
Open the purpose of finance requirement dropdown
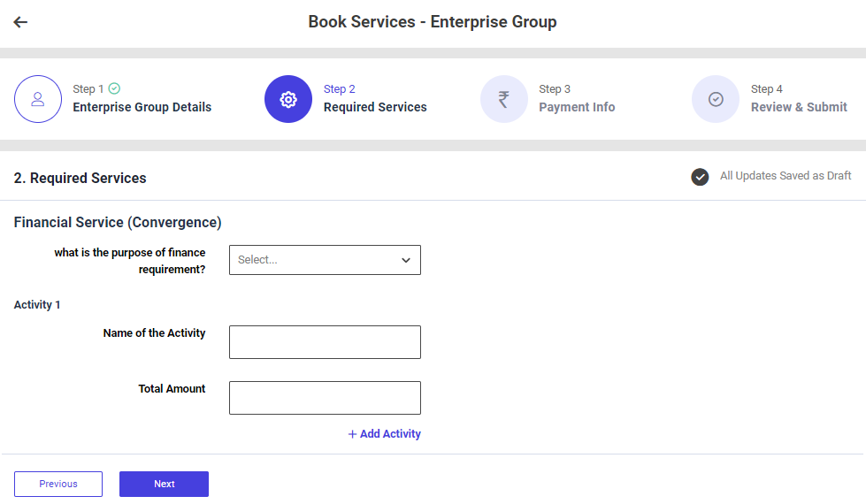(x=314, y=260)
